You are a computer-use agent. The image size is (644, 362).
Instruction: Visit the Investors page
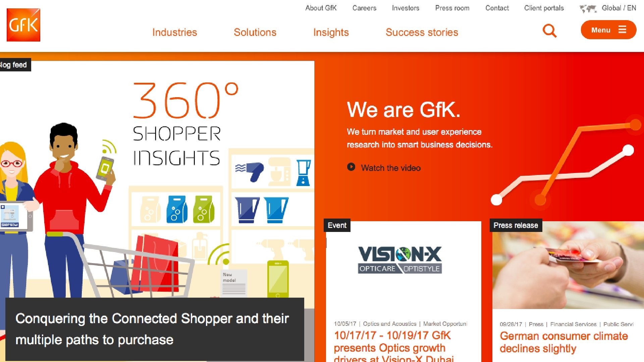406,8
